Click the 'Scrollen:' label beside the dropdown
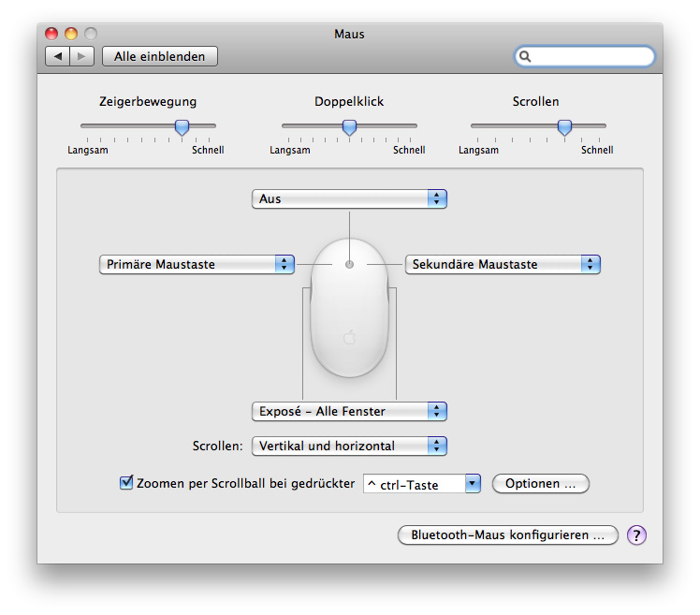Screen dimensions: 700x615 click(217, 447)
